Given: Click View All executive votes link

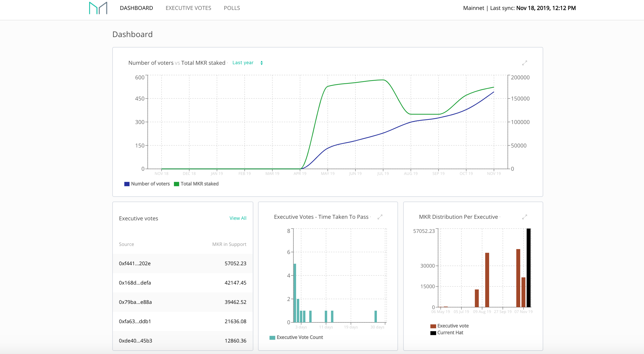Looking at the screenshot, I should [238, 218].
